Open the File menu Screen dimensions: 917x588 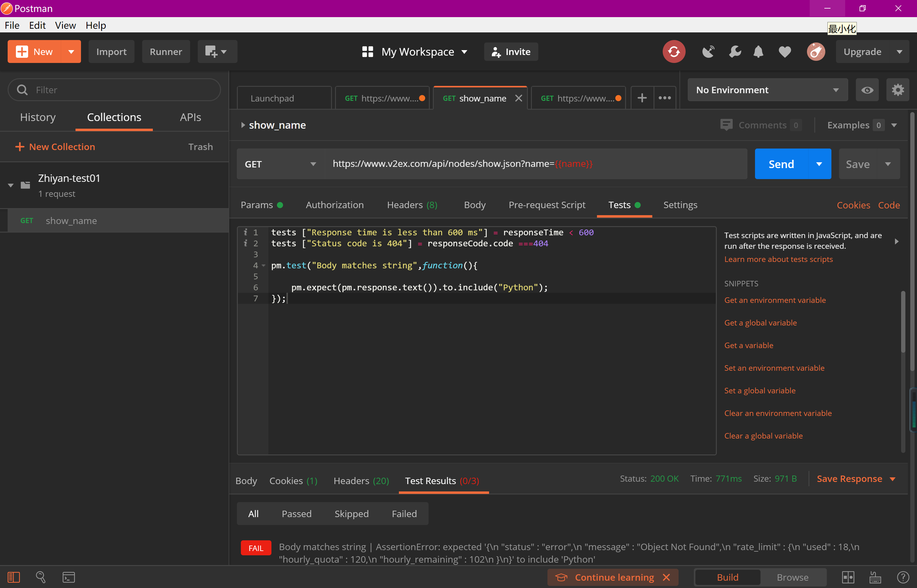click(12, 25)
